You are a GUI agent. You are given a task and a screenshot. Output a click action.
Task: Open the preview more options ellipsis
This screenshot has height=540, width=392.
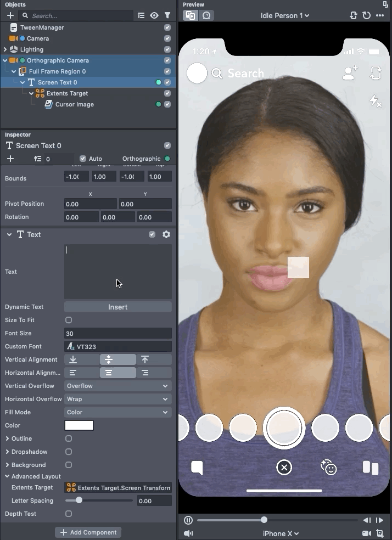pos(380,15)
